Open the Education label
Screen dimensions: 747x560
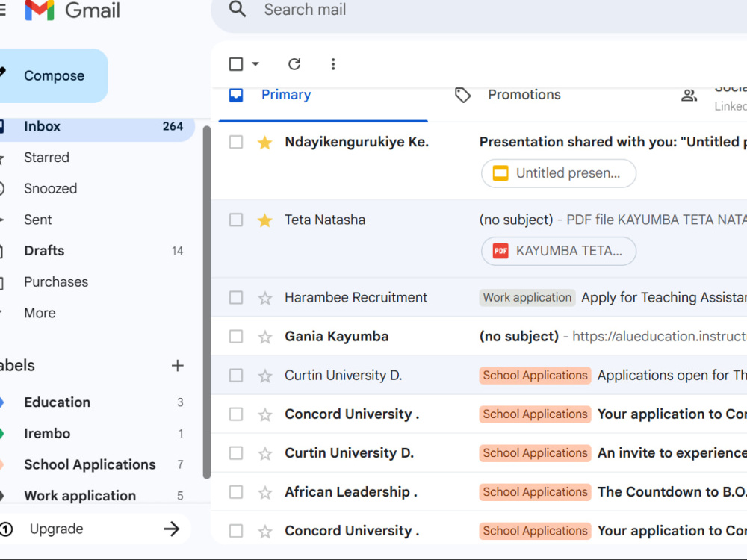click(x=57, y=402)
